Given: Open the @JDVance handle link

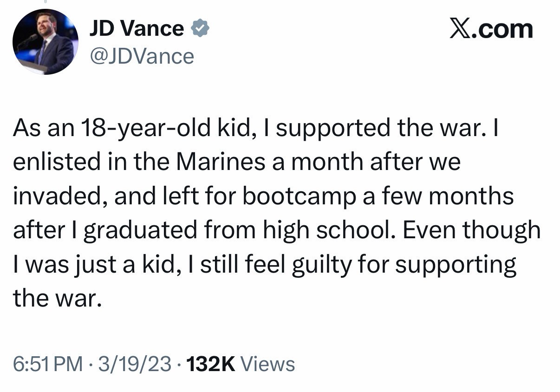Looking at the screenshot, I should (142, 56).
